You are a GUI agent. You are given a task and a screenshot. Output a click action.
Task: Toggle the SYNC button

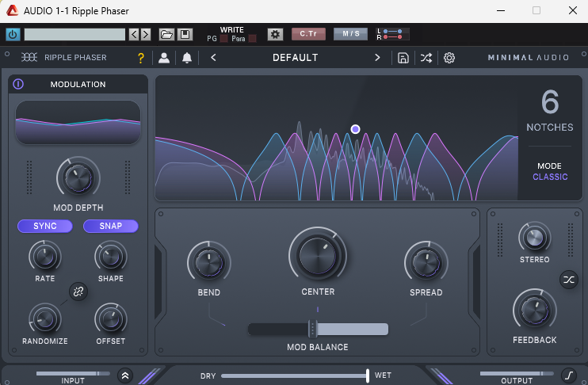point(45,226)
